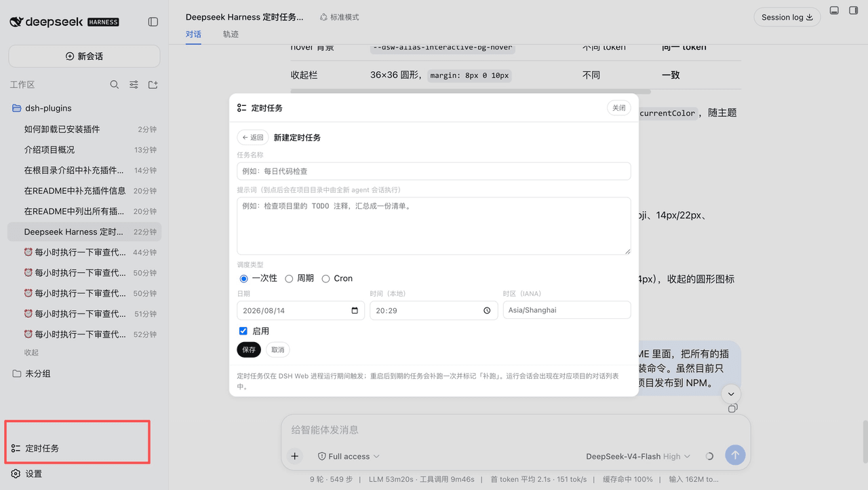868x490 pixels.
Task: Open the scheduled run from 51分钟 ago
Action: (84, 314)
